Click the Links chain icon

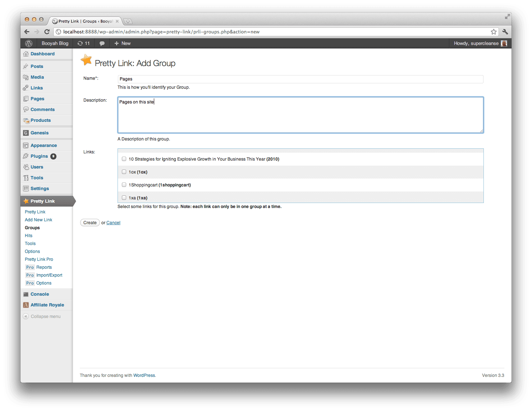(x=26, y=88)
